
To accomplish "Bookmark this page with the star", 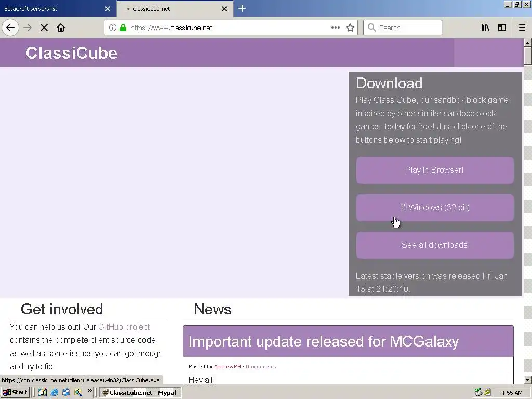I will pos(350,28).
